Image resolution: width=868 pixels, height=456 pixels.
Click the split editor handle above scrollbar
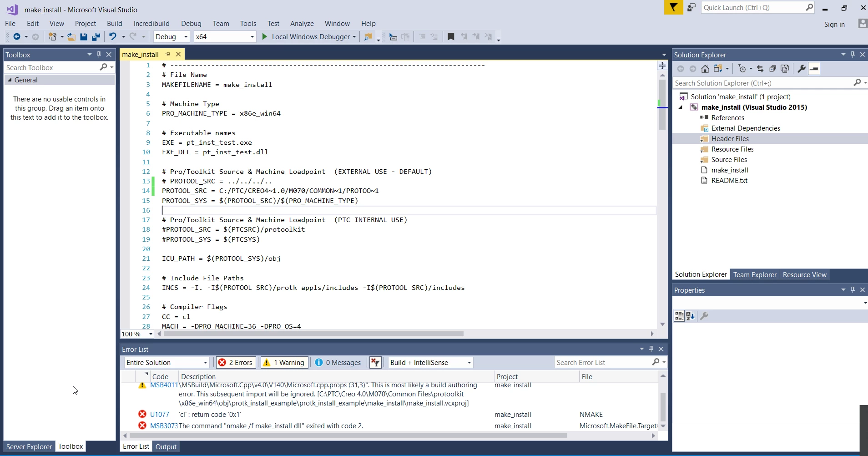tap(662, 66)
